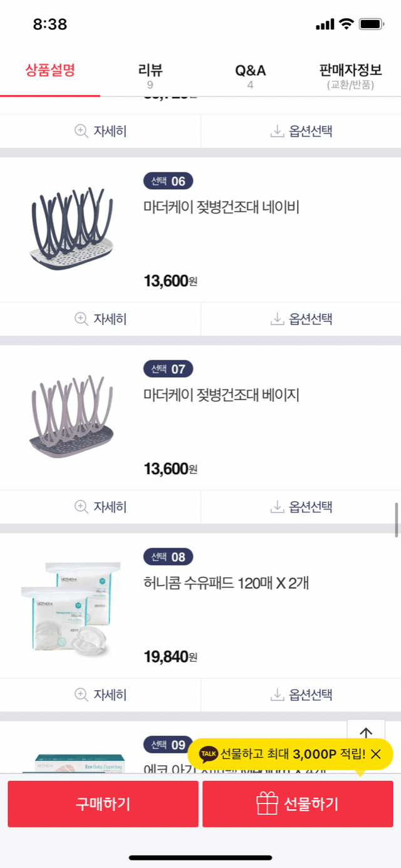Tap the yellow TALK speech bubble icon
Image resolution: width=401 pixels, height=868 pixels.
[209, 754]
